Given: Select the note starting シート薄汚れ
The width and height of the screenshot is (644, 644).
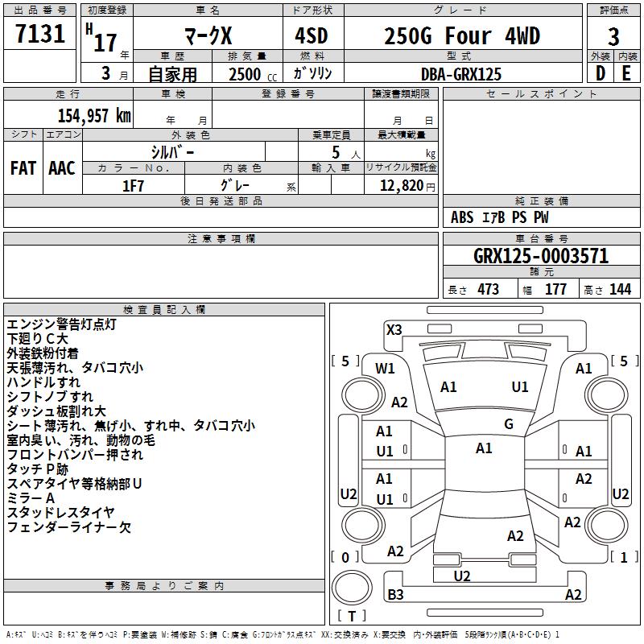Looking at the screenshot, I should pyautogui.click(x=130, y=426).
